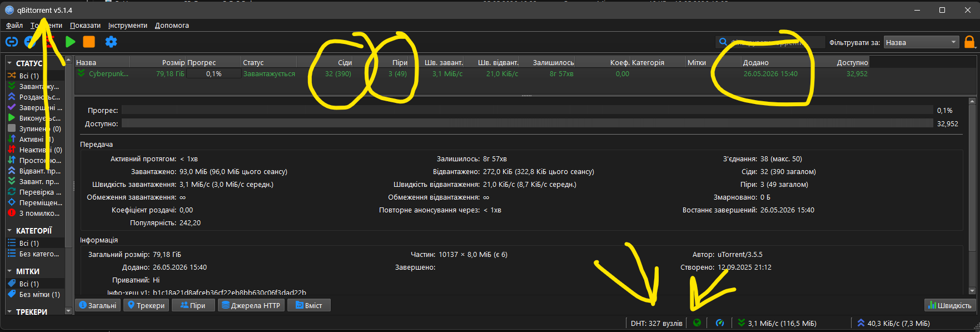This screenshot has height=332, width=980.
Task: Switch to the Джерела HTTP tab
Action: coord(251,305)
